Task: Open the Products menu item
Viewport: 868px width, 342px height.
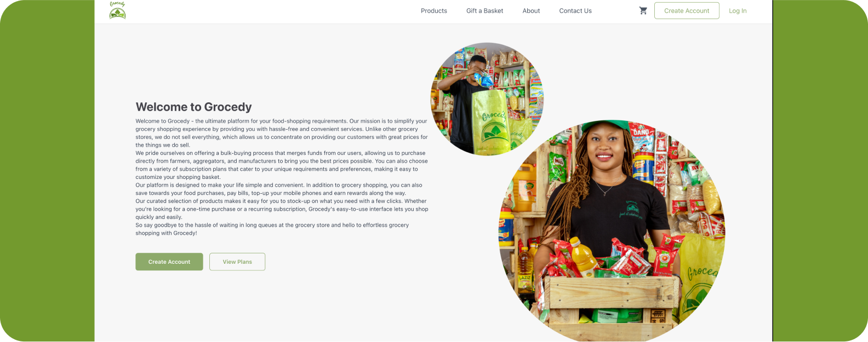Action: [x=434, y=10]
